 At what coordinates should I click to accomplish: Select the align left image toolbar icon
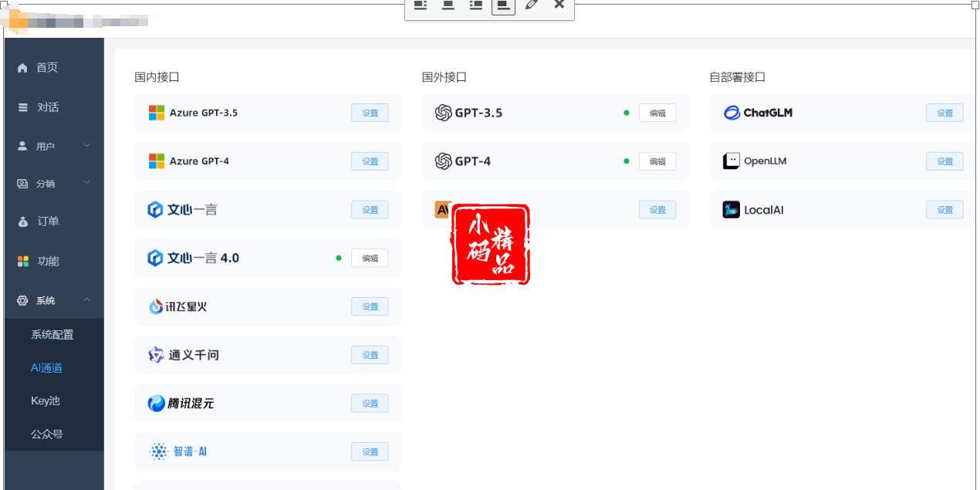click(421, 5)
